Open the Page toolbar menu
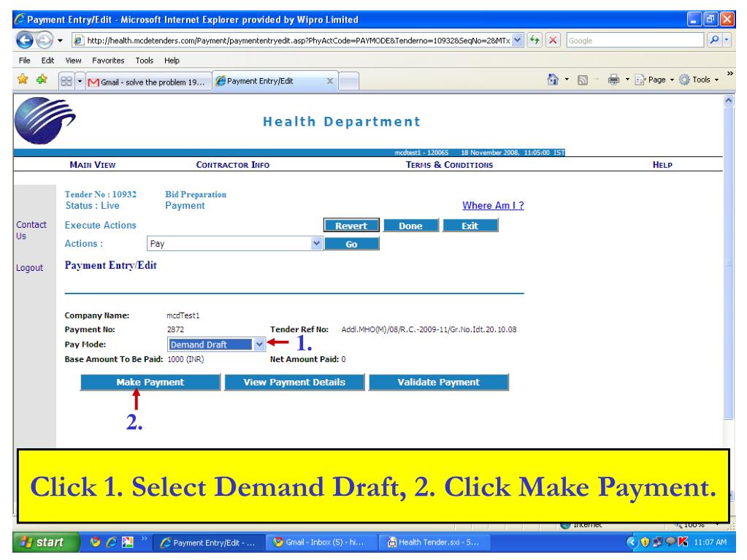 (x=654, y=80)
